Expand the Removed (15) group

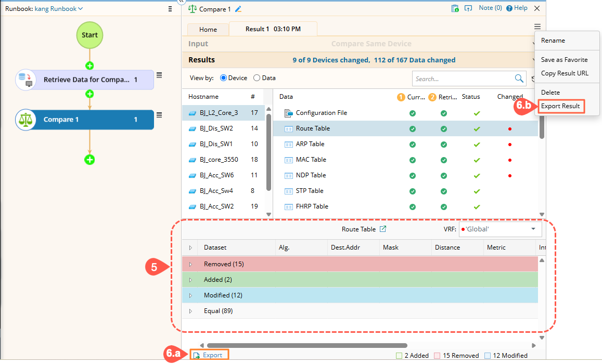coord(190,264)
